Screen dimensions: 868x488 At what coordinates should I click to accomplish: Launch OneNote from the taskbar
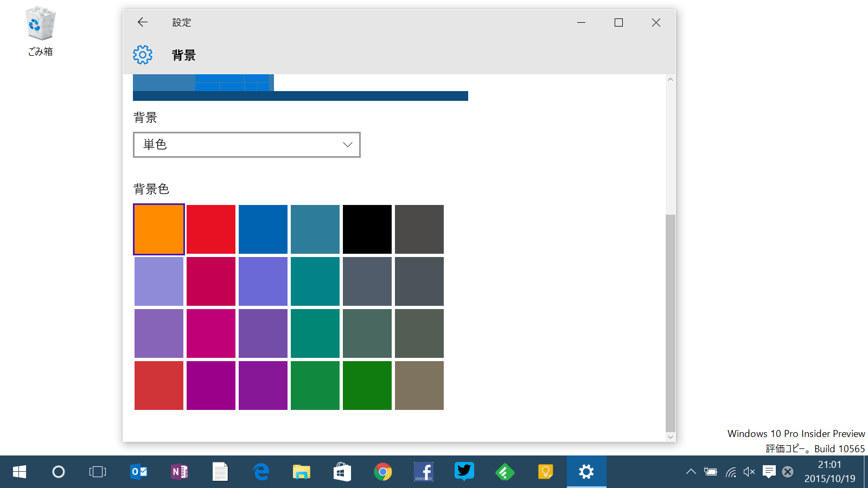[180, 472]
